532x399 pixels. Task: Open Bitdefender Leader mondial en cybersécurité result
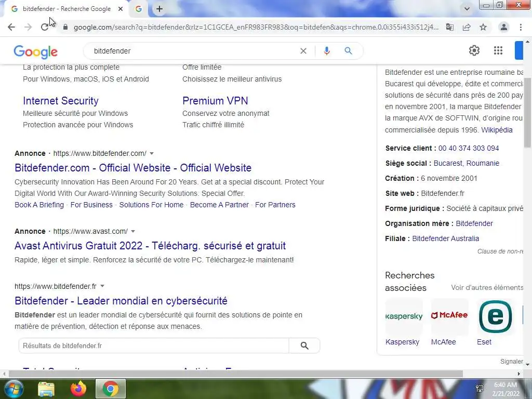pos(121,301)
